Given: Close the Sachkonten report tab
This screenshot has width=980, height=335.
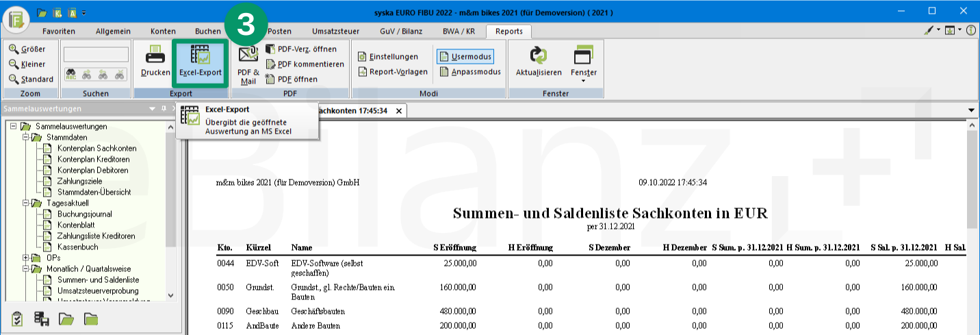Looking at the screenshot, I should [400, 110].
